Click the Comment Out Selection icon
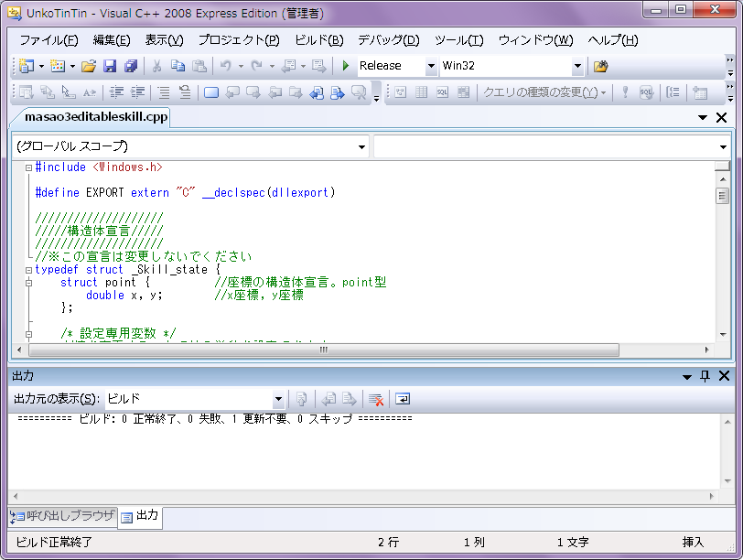Image resolution: width=743 pixels, height=560 pixels. coord(164,92)
